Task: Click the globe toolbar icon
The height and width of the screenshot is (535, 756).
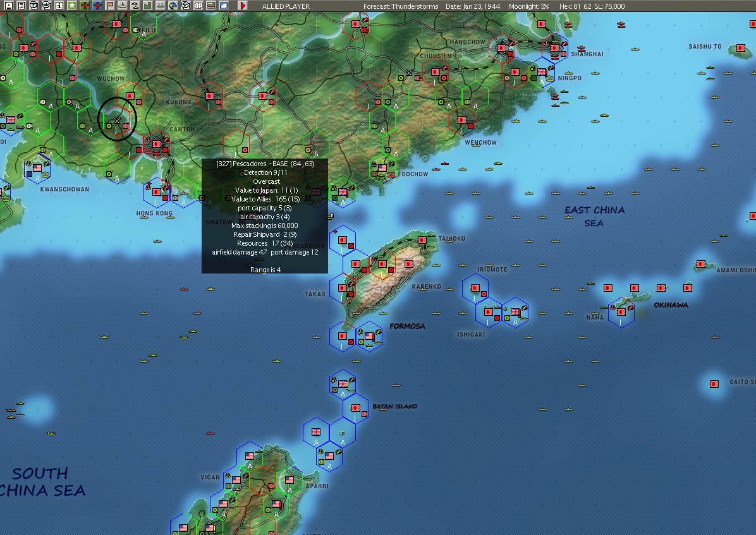Action: point(173,6)
